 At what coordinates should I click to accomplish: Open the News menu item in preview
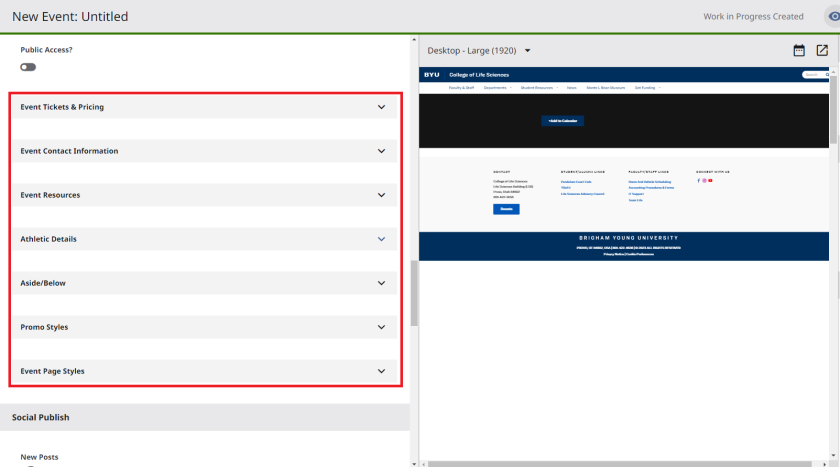tap(571, 88)
